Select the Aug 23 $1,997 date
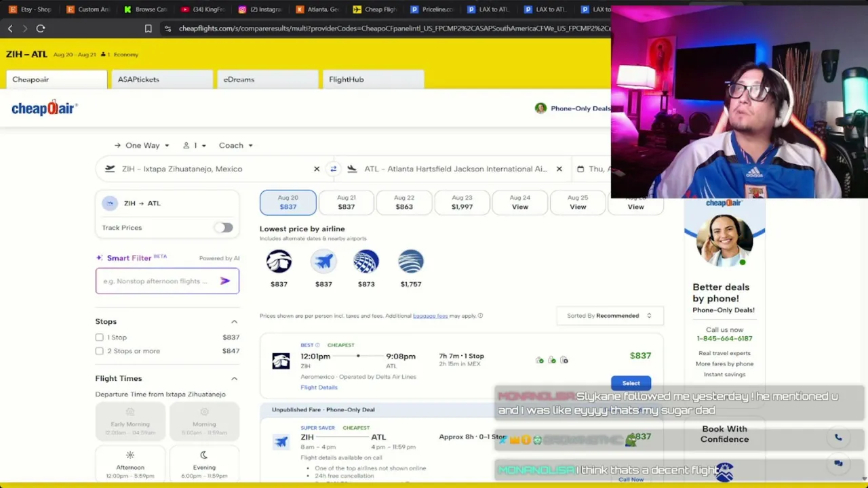This screenshot has width=868, height=488. (462, 202)
